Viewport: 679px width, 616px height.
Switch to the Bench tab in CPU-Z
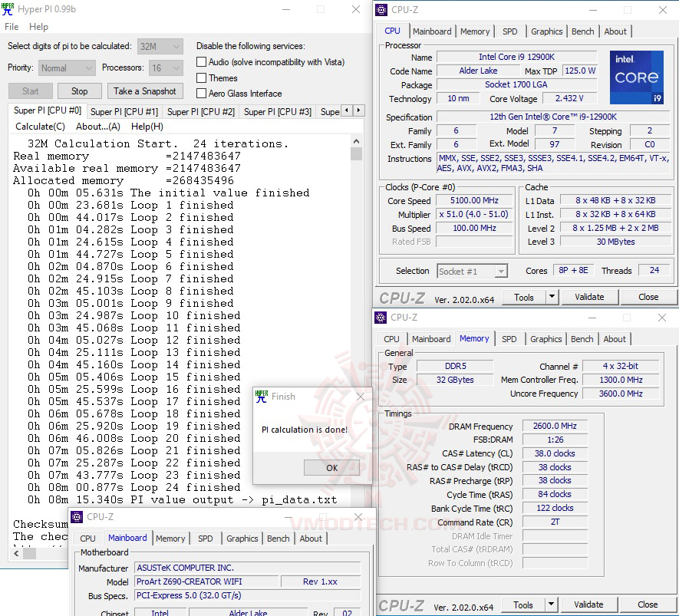click(582, 31)
